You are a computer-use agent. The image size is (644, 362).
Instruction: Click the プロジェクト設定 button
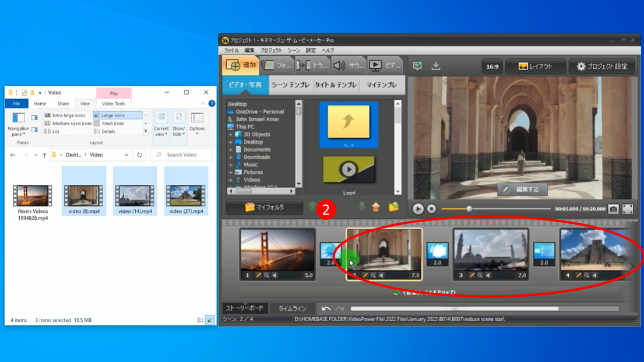pyautogui.click(x=601, y=66)
